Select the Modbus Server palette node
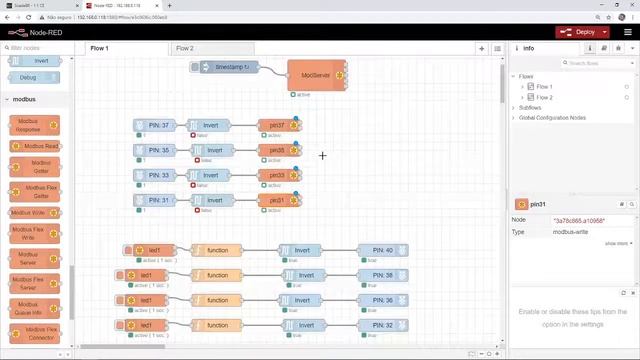Screen dimensions: 640x360 35,259
